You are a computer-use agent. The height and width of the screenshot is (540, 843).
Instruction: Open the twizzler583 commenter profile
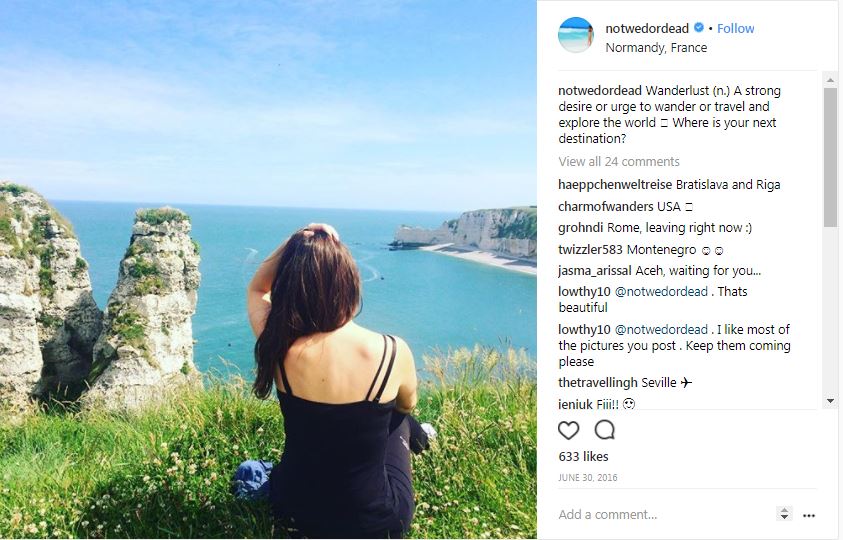coord(598,249)
